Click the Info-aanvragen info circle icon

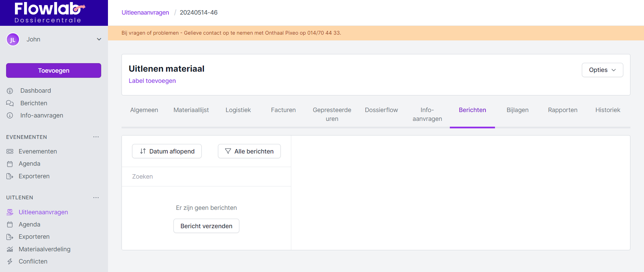[10, 115]
